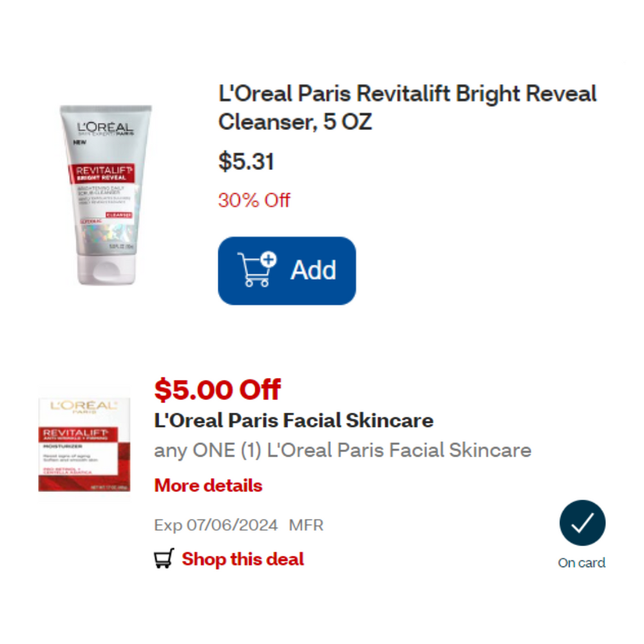Click the MFR coupon type label

(306, 525)
